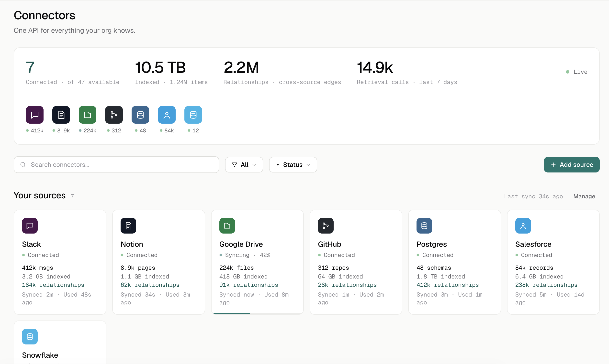Click the Connected status on the Slack card

41,255
